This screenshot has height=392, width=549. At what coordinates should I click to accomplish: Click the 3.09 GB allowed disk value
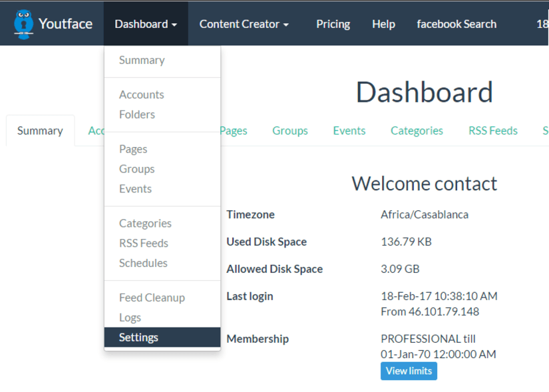coord(400,269)
